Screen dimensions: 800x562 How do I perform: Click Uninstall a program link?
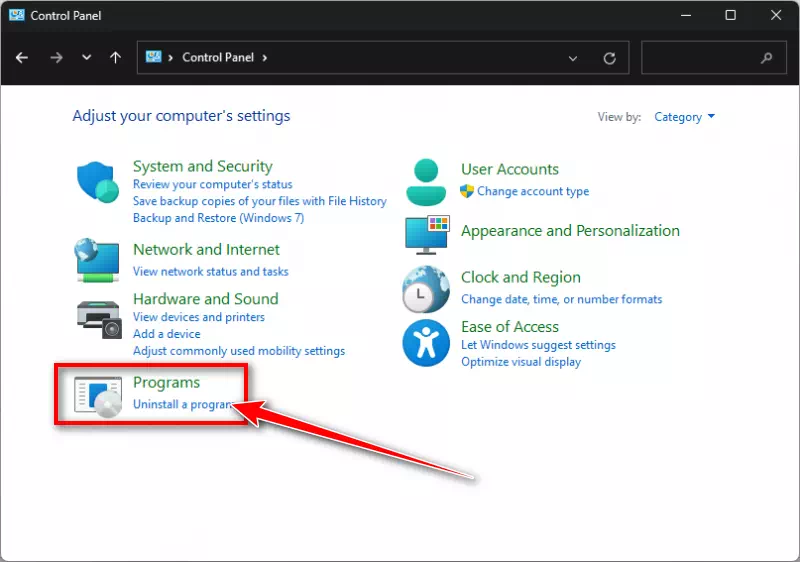[183, 404]
